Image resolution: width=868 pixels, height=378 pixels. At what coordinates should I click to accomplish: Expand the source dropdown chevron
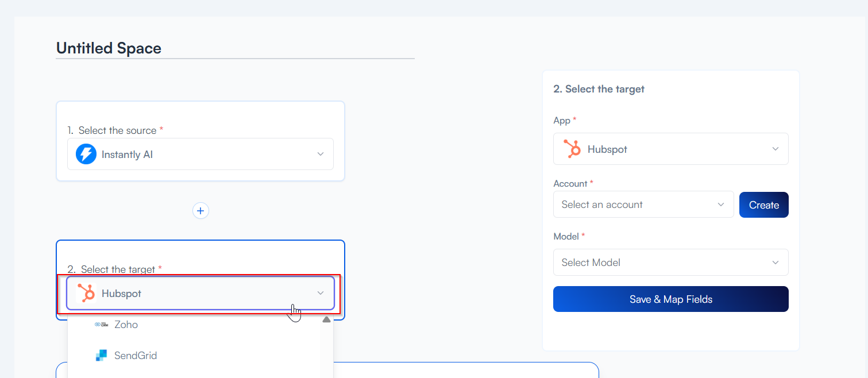[x=321, y=154]
